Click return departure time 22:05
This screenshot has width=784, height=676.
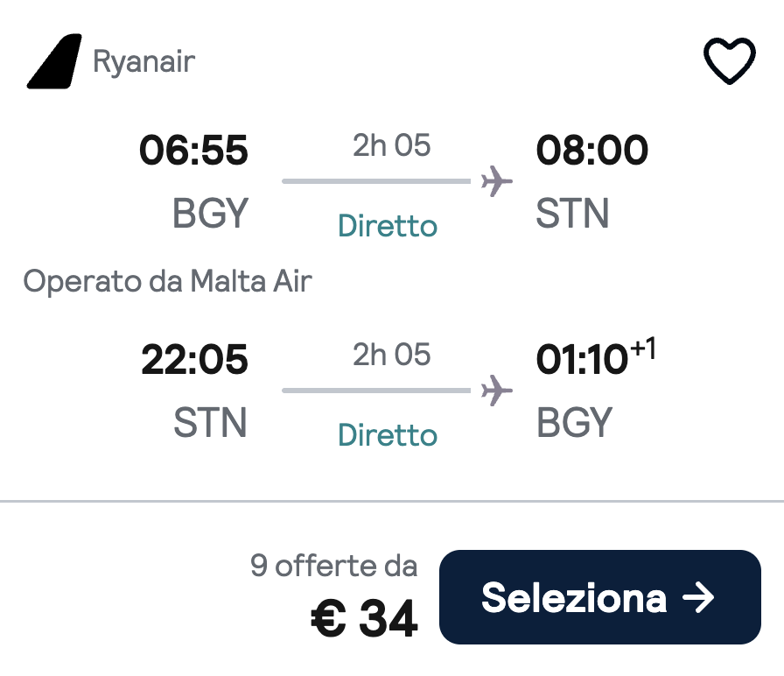coord(193,360)
